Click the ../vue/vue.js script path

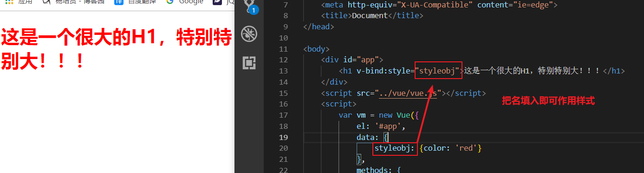tap(408, 93)
